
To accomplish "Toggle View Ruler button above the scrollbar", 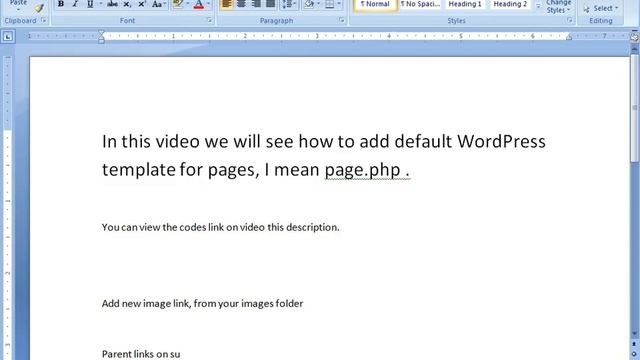I will (x=634, y=37).
